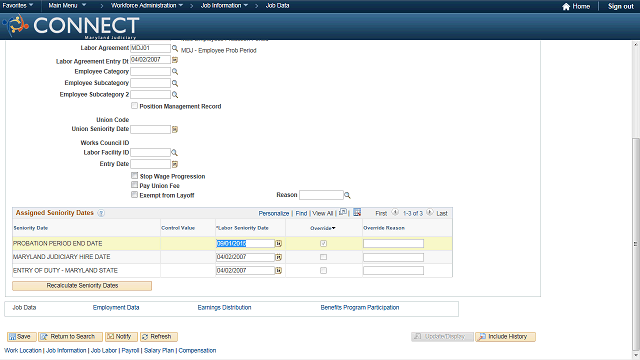
Task: Click the Employee Category lookup magnifier
Action: [x=175, y=71]
